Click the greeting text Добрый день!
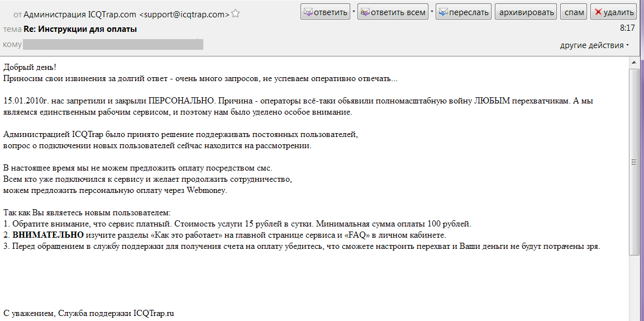Image resolution: width=644 pixels, height=321 pixels. [29, 67]
